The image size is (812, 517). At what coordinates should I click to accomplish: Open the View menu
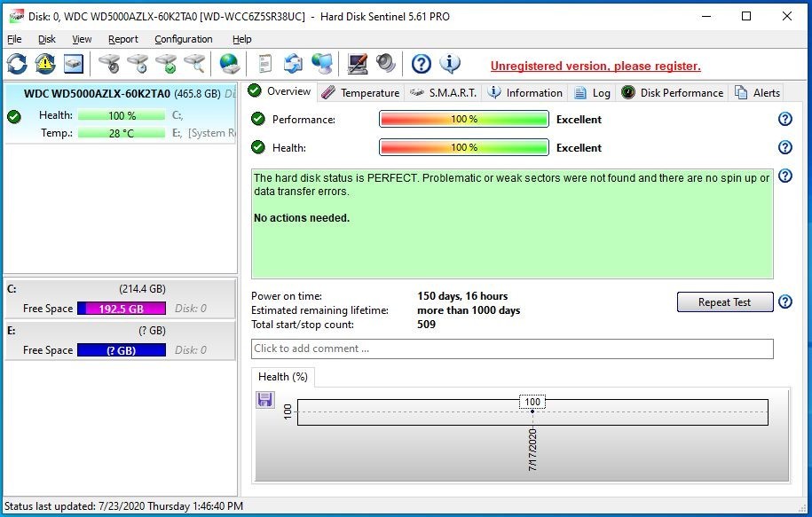(82, 39)
